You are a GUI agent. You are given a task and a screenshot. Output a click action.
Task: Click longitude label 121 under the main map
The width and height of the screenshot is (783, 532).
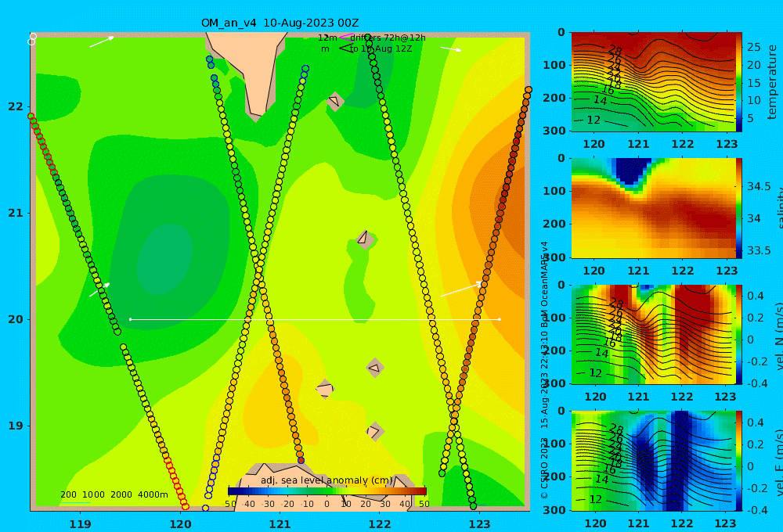[x=280, y=524]
